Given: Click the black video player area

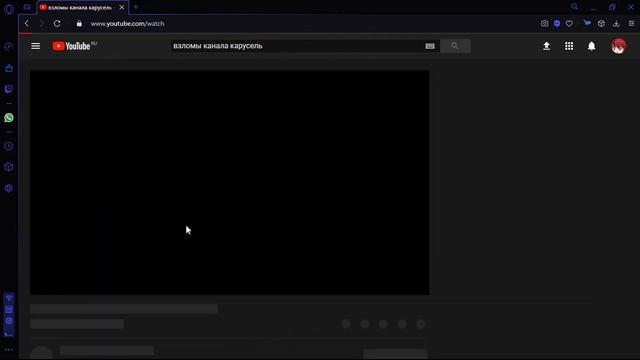Looking at the screenshot, I should (x=229, y=182).
